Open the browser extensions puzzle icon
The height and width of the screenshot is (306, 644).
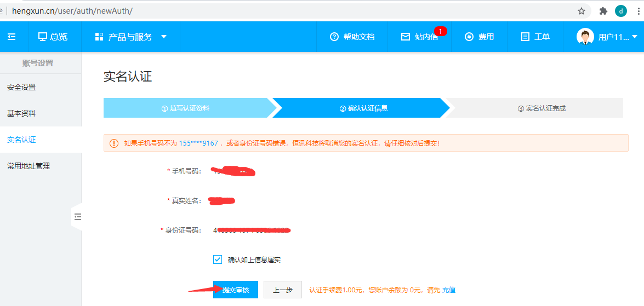point(603,11)
